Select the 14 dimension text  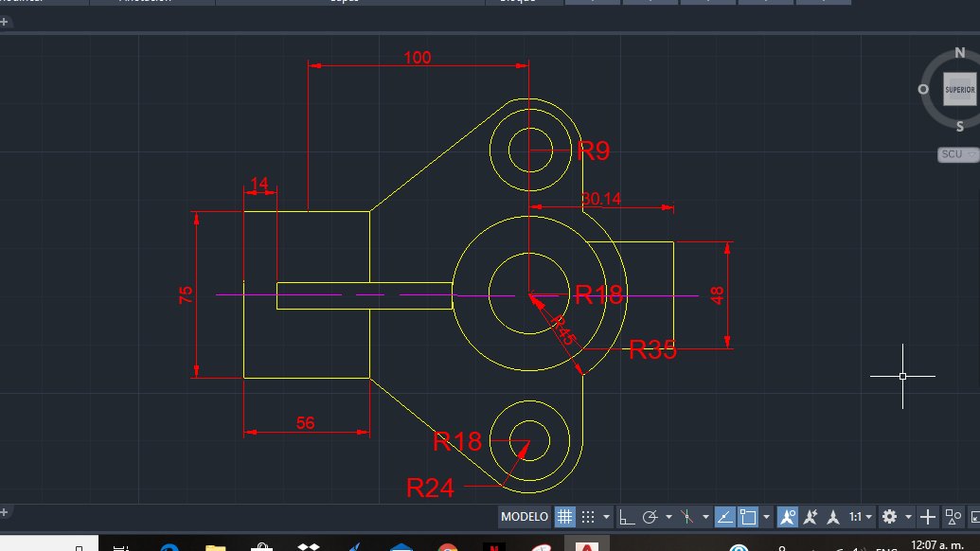[258, 184]
